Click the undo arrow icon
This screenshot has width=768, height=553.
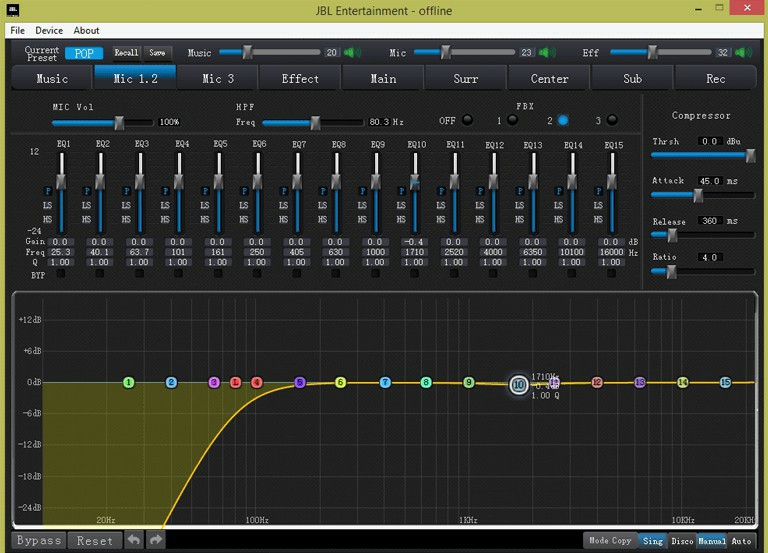[134, 540]
